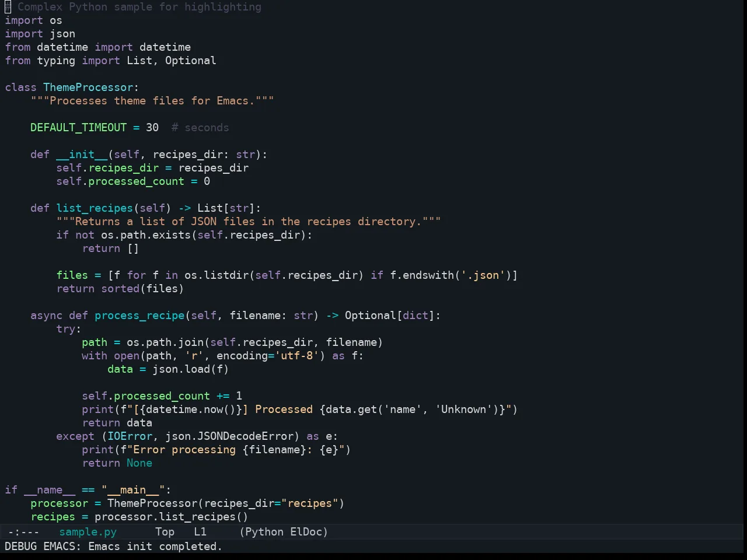Click the 'Unknown' string literal
The image size is (747, 560).
pos(463,409)
